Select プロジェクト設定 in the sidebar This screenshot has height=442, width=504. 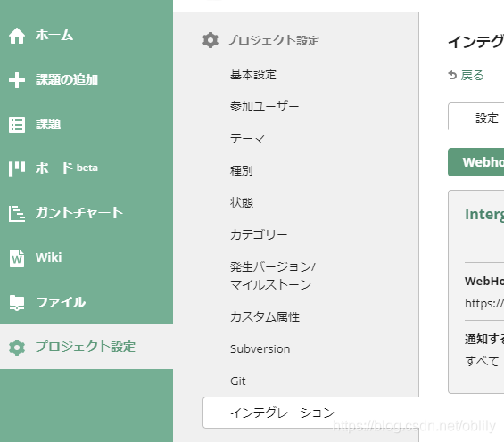87,347
